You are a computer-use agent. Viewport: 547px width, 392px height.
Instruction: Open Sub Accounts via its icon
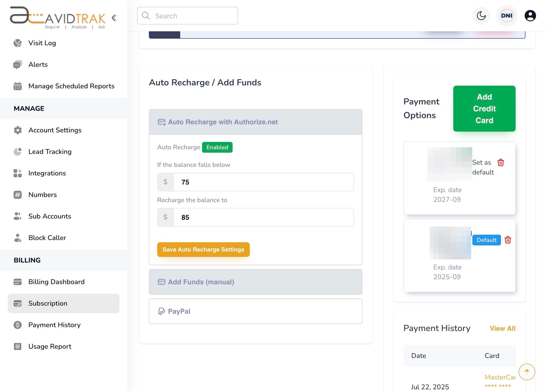click(17, 216)
